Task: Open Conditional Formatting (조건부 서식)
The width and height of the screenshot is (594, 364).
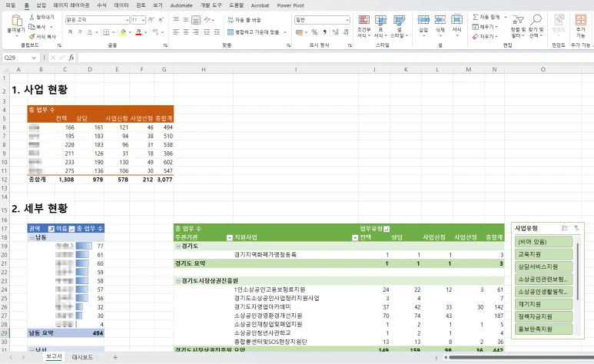Action: pos(364,26)
